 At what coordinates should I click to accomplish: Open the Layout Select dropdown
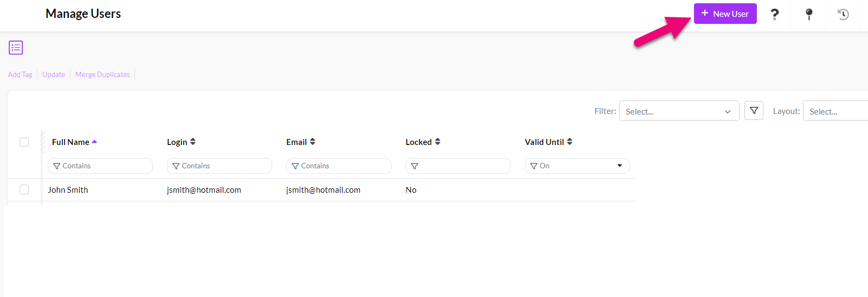[835, 111]
